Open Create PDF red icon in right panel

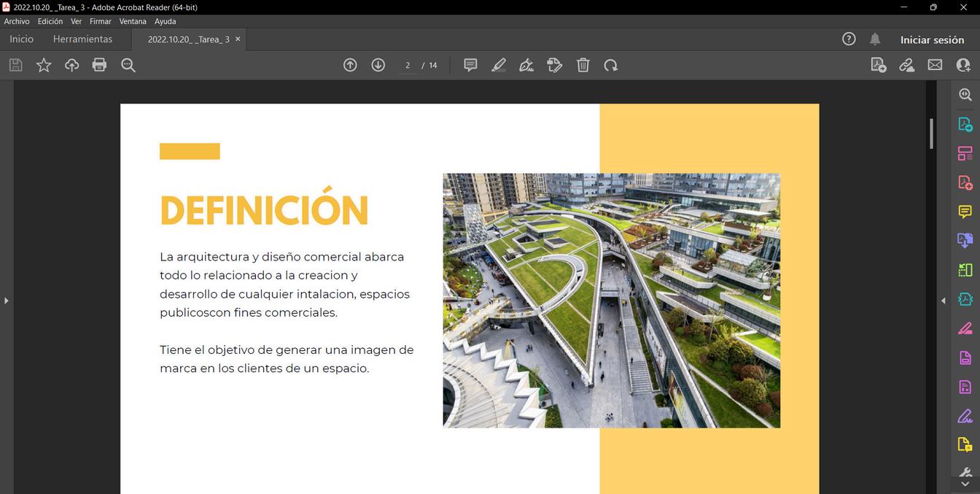965,182
